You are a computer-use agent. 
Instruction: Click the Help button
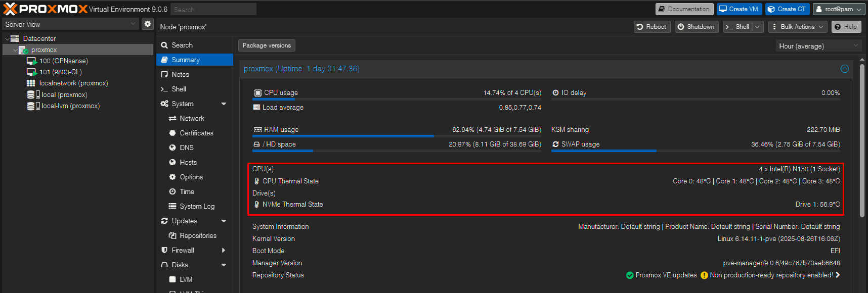(846, 27)
